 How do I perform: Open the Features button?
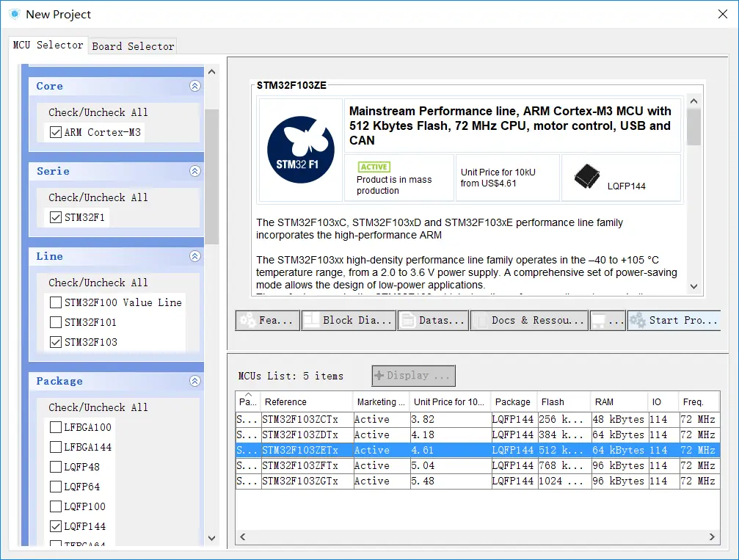click(267, 321)
